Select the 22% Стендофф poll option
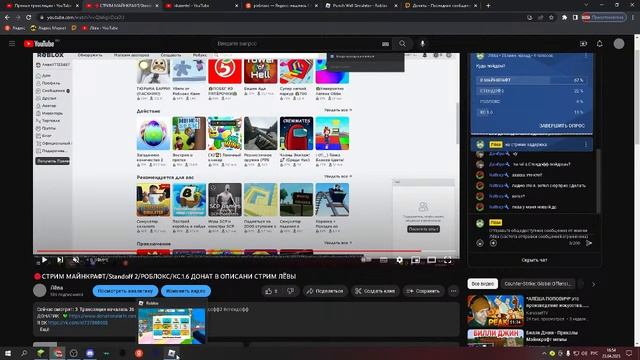 tap(531, 91)
